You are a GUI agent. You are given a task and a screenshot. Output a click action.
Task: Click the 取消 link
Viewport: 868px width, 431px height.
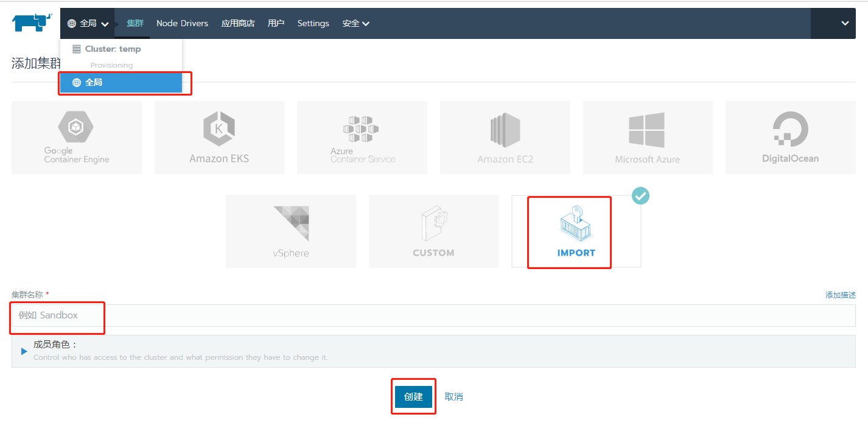click(x=453, y=396)
